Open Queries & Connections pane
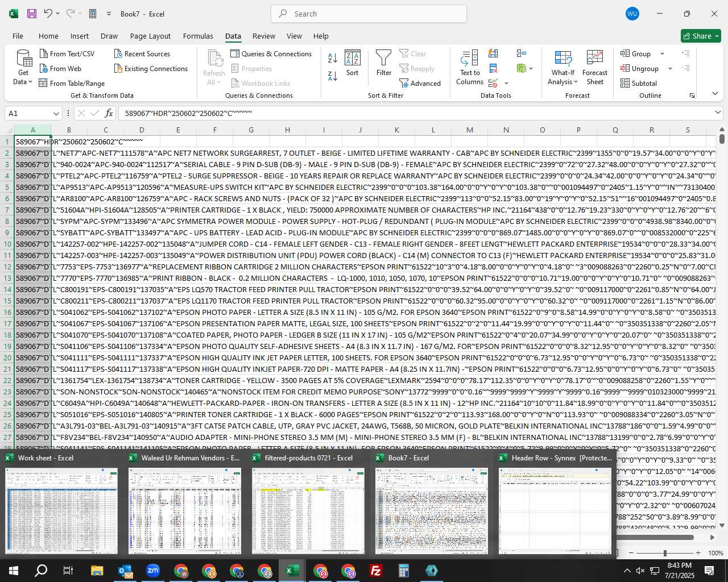The height and width of the screenshot is (582, 728). 271,53
